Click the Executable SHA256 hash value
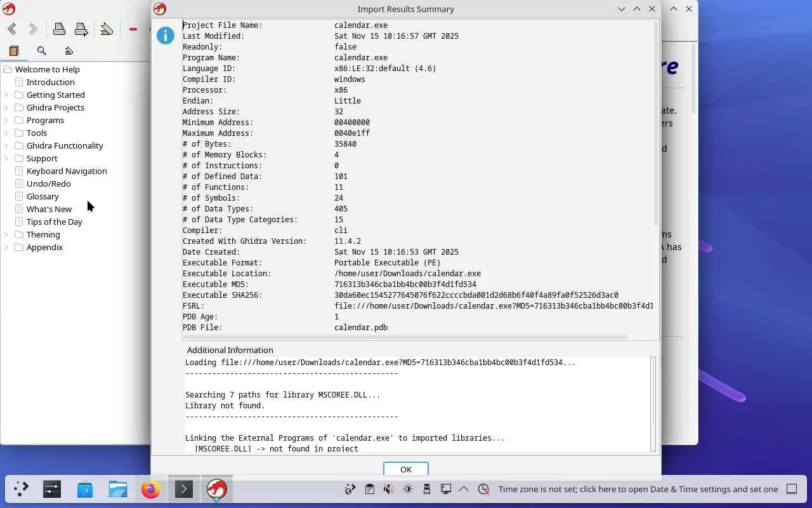Viewport: 812px width, 508px height. click(476, 295)
